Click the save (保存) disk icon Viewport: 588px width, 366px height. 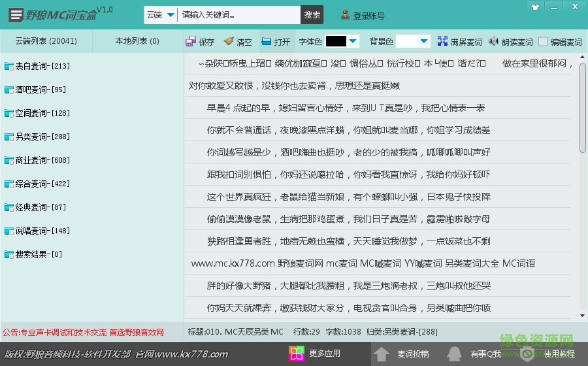tap(191, 42)
